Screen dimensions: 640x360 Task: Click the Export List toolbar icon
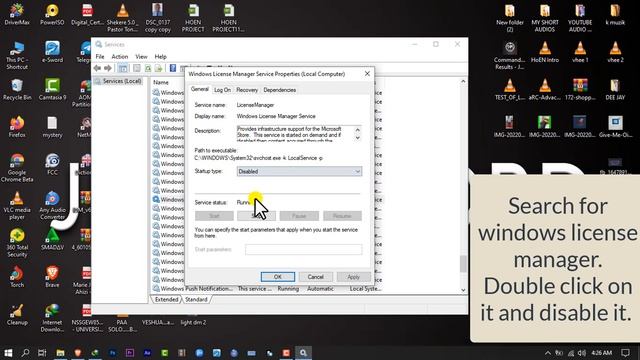point(158,68)
